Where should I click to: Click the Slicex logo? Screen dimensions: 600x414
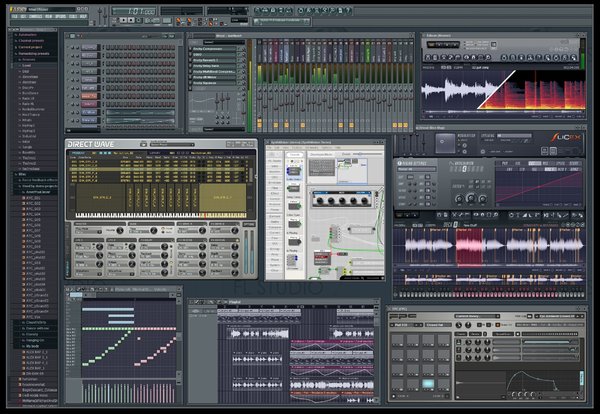[566, 137]
